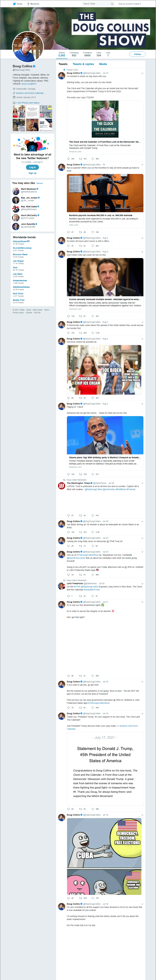Like the Biden 18 wheeler tweet with 2.1K likes
The width and height of the screenshot is (156, 980).
(x=93, y=532)
